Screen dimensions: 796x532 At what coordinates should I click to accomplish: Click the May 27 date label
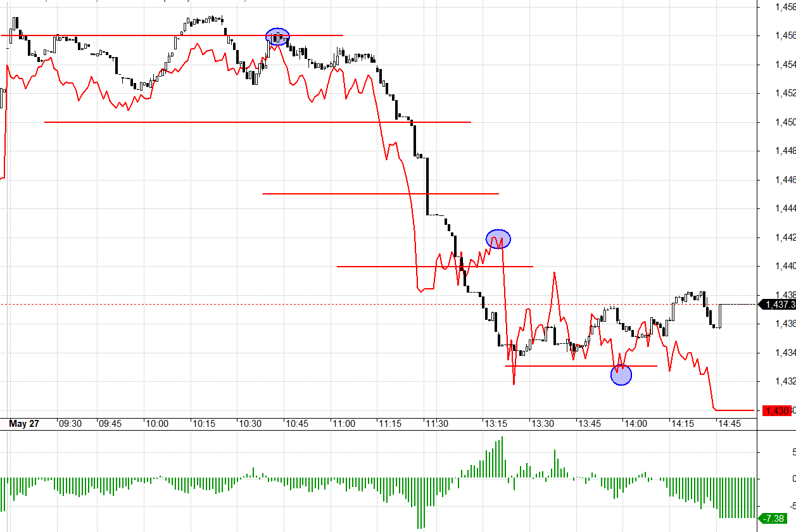(24, 424)
